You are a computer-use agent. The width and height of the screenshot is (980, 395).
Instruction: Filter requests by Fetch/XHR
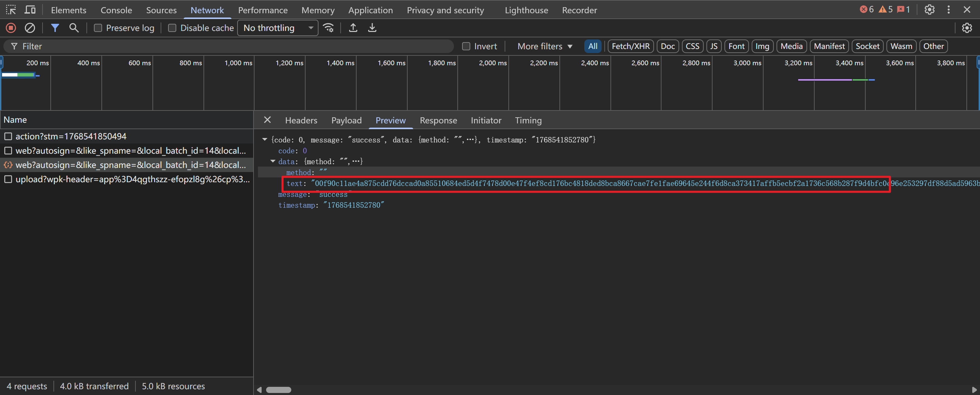coord(631,46)
